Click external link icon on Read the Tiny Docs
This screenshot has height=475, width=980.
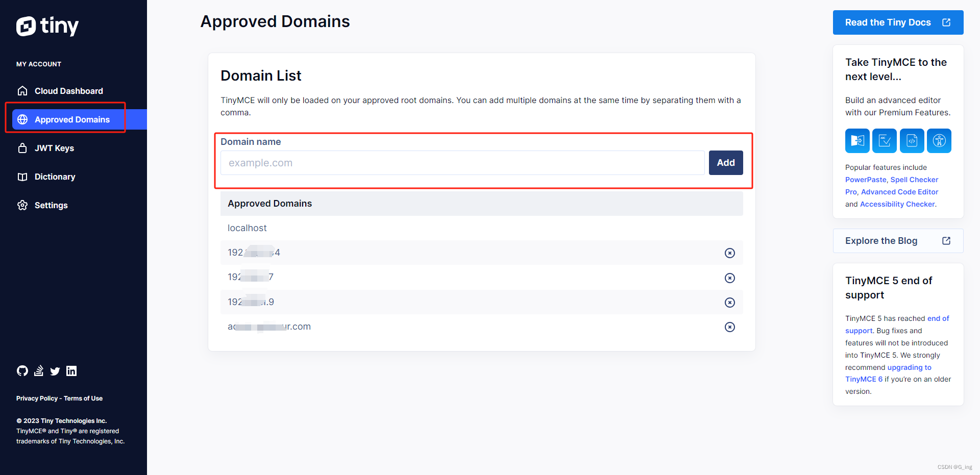(x=946, y=22)
